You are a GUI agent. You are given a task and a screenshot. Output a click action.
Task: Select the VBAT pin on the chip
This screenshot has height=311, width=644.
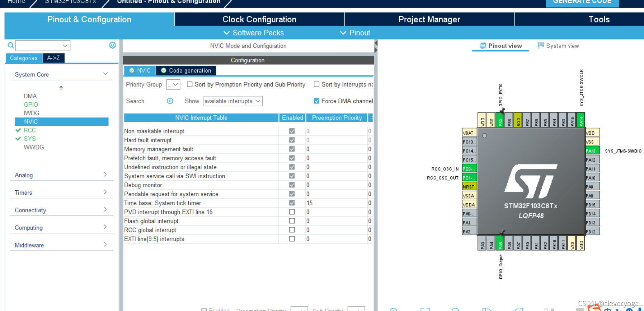point(469,133)
